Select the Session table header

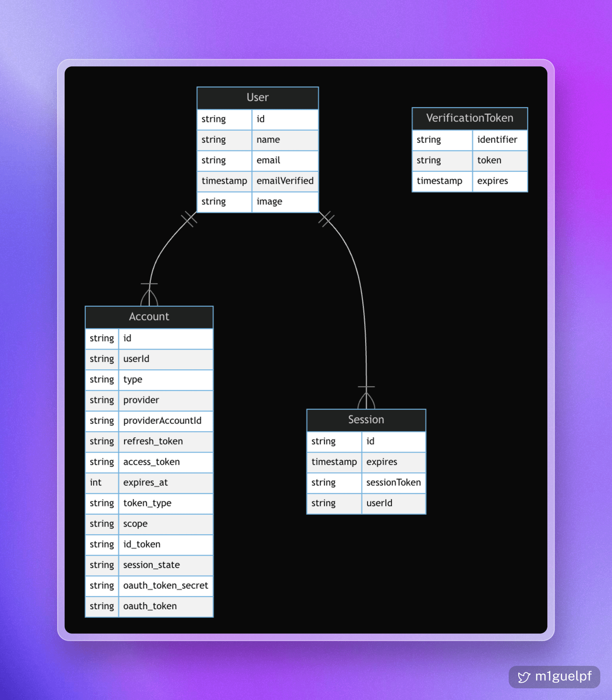(x=366, y=420)
